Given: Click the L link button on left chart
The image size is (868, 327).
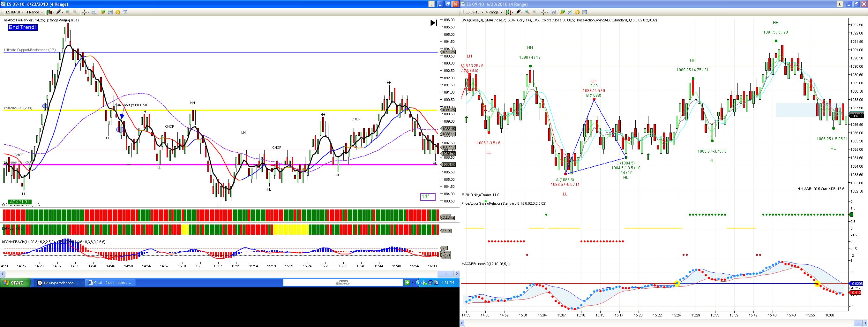Looking at the screenshot, I should (x=431, y=4).
